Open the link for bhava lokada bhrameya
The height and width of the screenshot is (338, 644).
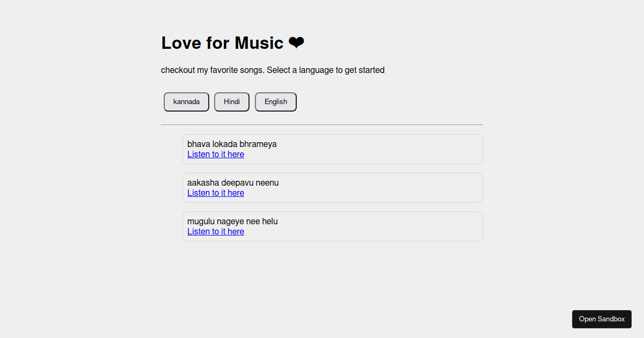tap(216, 155)
